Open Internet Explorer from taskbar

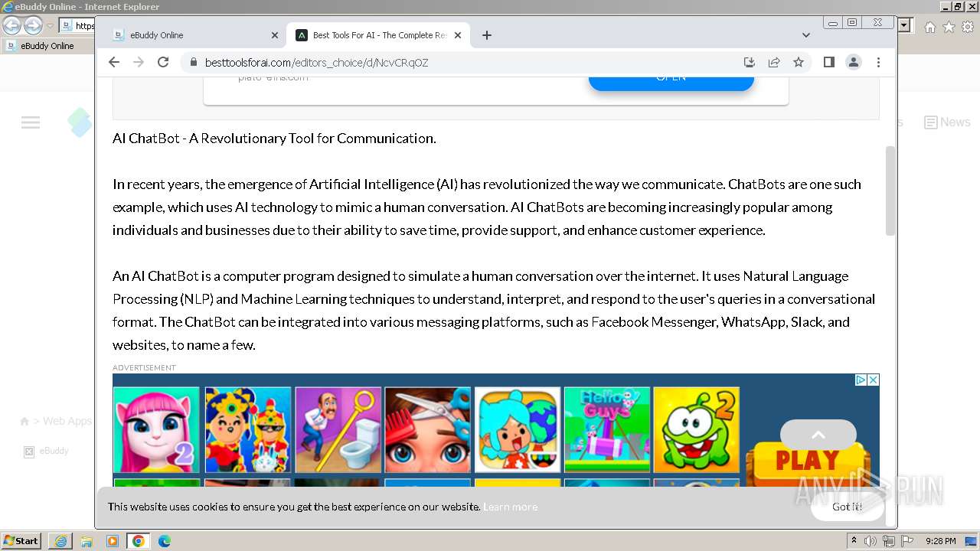pos(60,541)
